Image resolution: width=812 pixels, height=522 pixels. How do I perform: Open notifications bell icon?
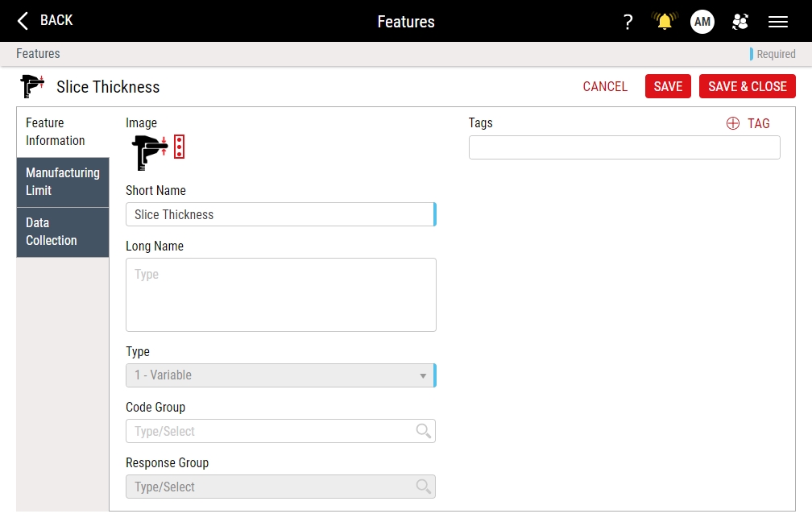(x=665, y=22)
